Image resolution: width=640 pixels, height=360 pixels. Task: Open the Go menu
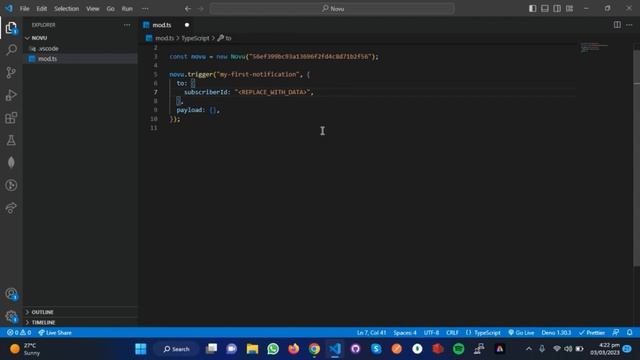(111, 9)
